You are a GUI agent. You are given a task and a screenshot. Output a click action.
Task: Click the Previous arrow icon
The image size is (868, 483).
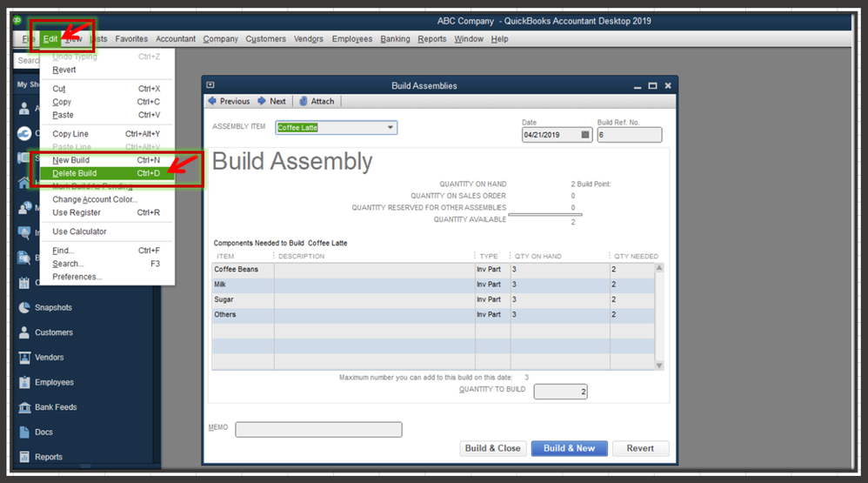point(212,101)
